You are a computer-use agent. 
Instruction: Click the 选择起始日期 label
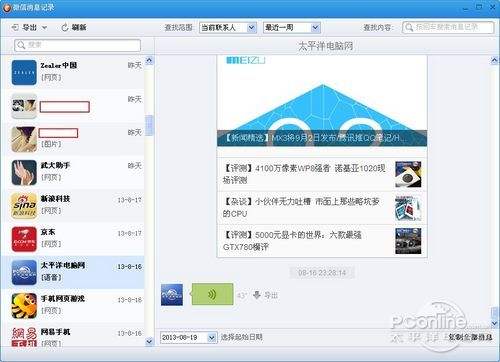[242, 337]
